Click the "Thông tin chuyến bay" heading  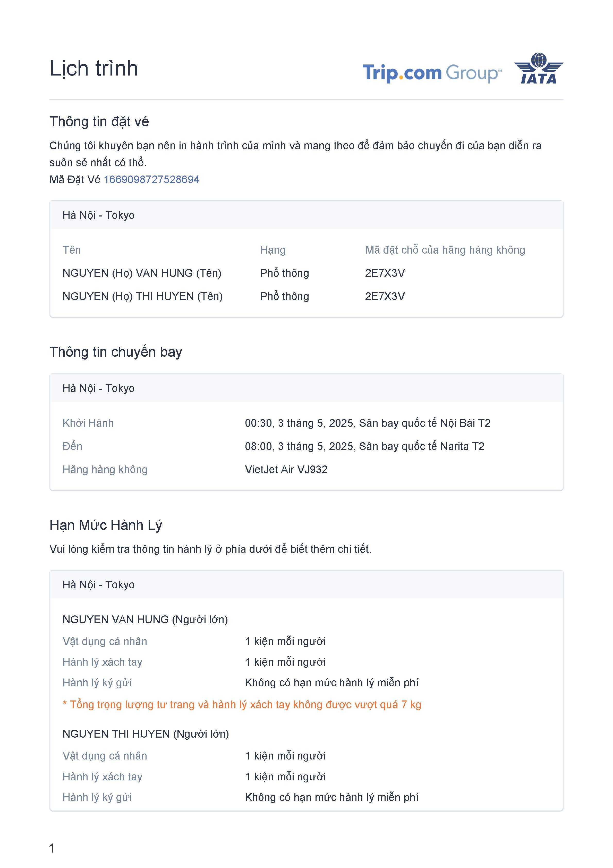point(116,352)
